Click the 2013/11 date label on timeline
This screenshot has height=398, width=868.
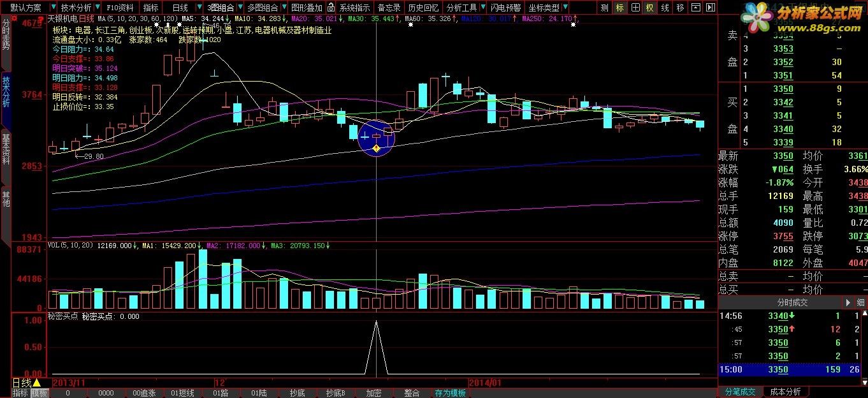pyautogui.click(x=68, y=383)
